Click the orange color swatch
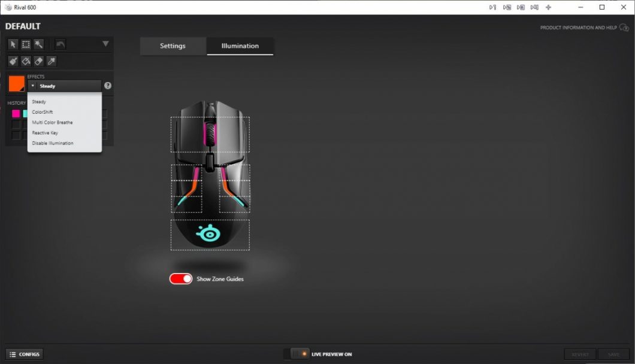Screen dimensions: 635x364 pyautogui.click(x=16, y=83)
